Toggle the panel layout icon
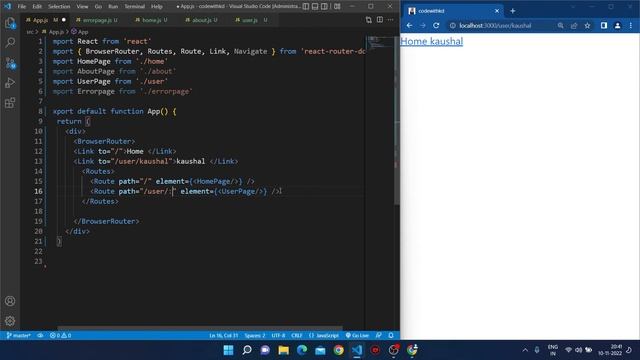The image size is (640, 360). 315,7
